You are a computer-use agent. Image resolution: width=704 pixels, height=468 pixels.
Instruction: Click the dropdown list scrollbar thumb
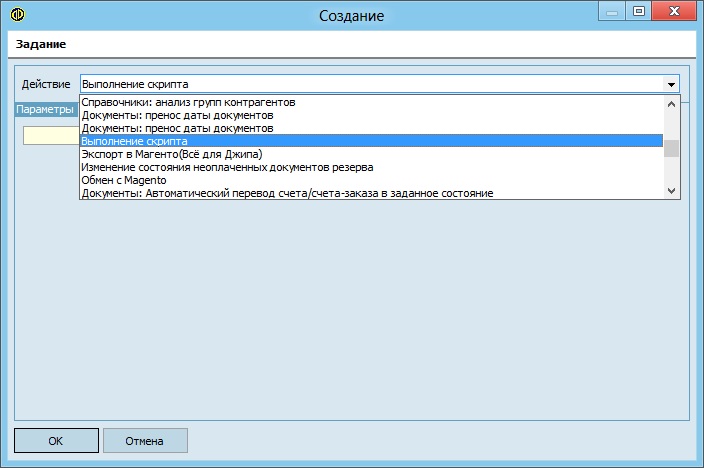pos(671,149)
